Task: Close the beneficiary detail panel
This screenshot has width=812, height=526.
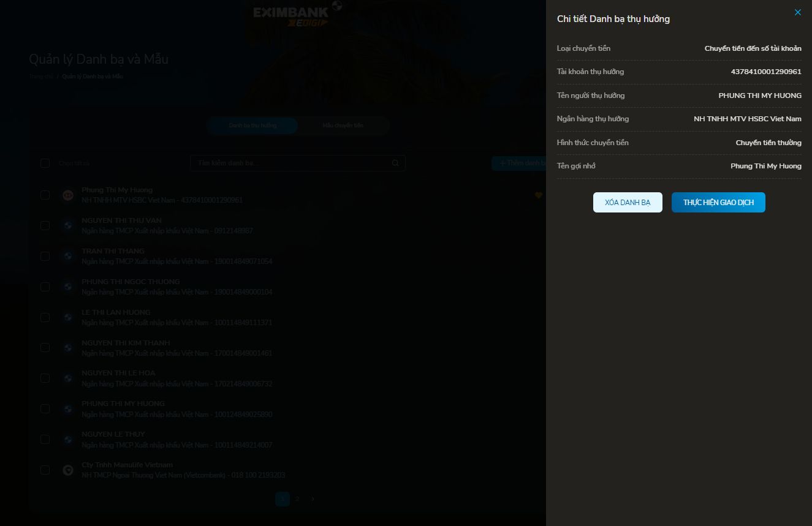Action: pos(797,12)
